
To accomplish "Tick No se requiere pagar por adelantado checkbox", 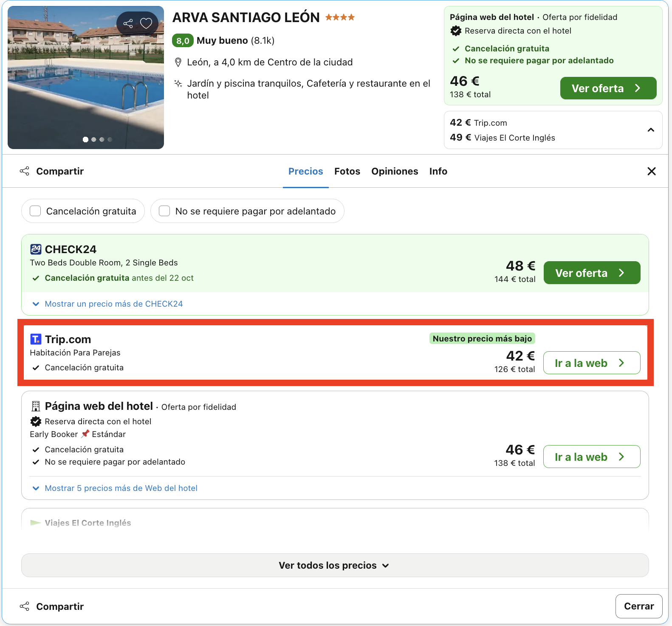I will point(164,211).
